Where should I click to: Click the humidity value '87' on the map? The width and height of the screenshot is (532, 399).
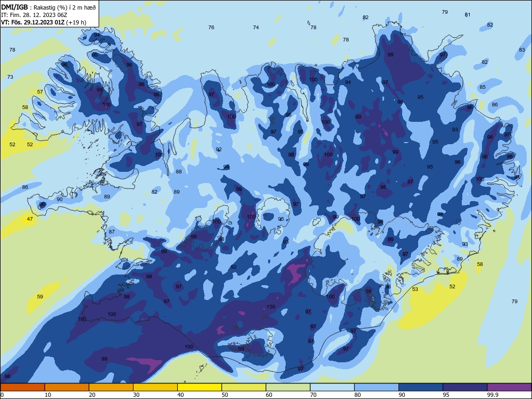pos(112,232)
